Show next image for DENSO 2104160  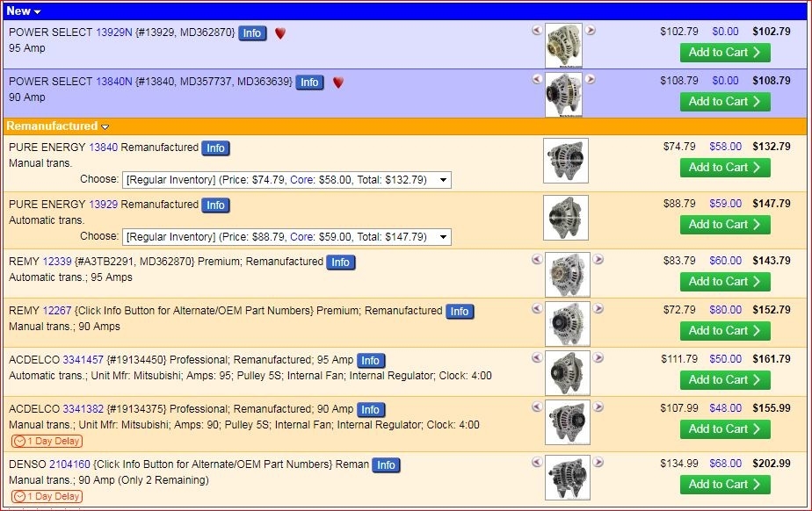(598, 462)
